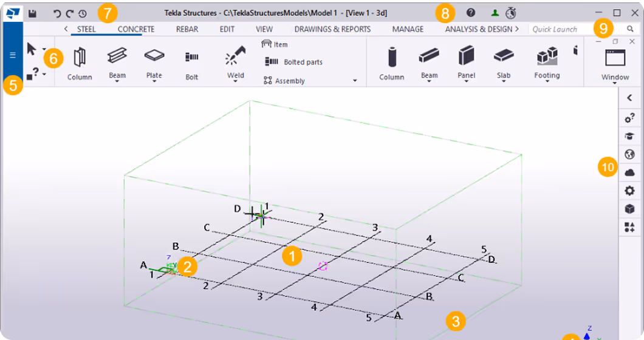The height and width of the screenshot is (340, 644).
Task: Click the Bolted parts command
Action: (293, 62)
